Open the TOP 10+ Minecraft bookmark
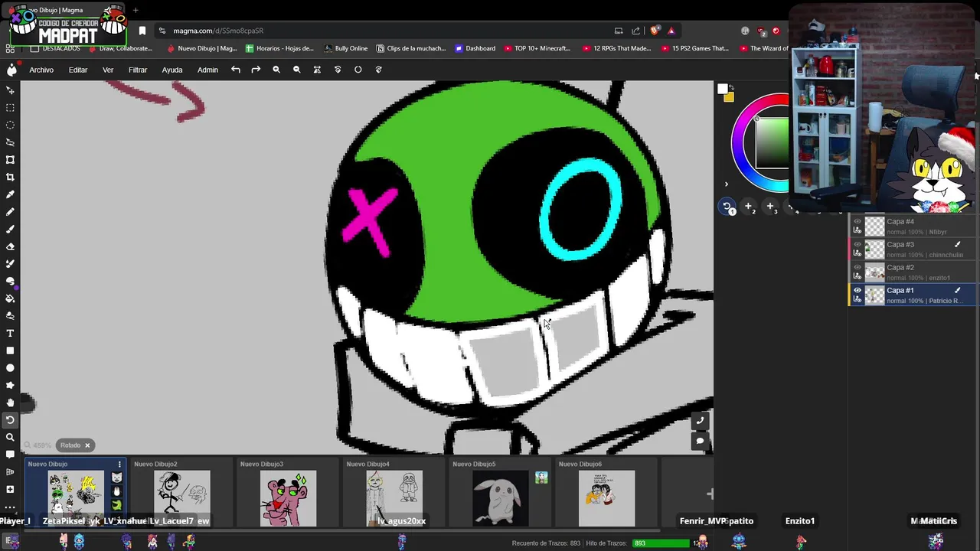980x551 pixels. (537, 48)
